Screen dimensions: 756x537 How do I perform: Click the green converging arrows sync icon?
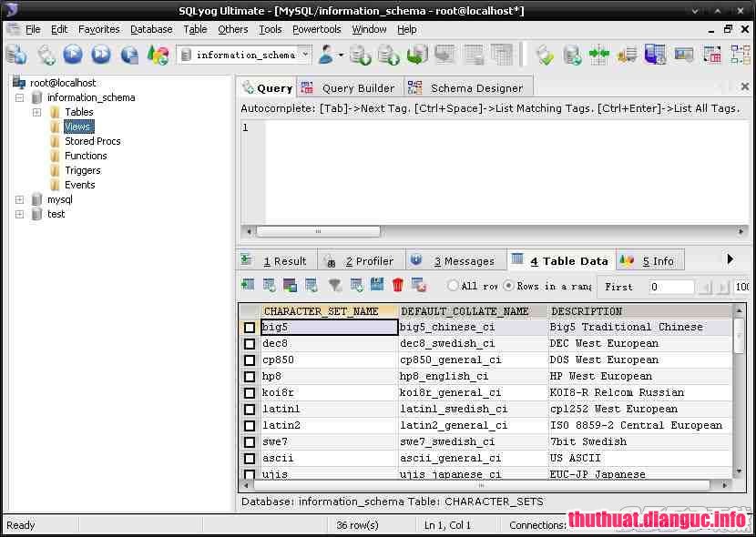598,55
